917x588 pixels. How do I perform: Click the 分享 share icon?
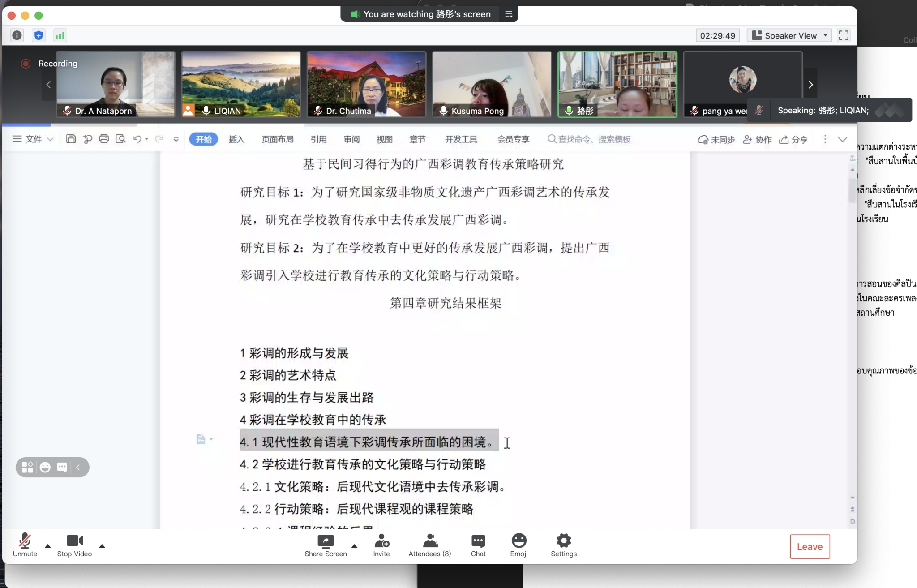pos(793,140)
